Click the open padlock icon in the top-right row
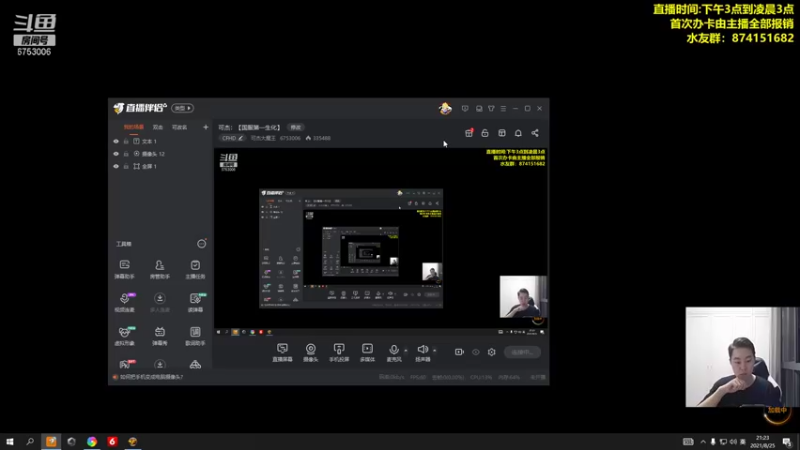The height and width of the screenshot is (450, 800). [x=485, y=133]
